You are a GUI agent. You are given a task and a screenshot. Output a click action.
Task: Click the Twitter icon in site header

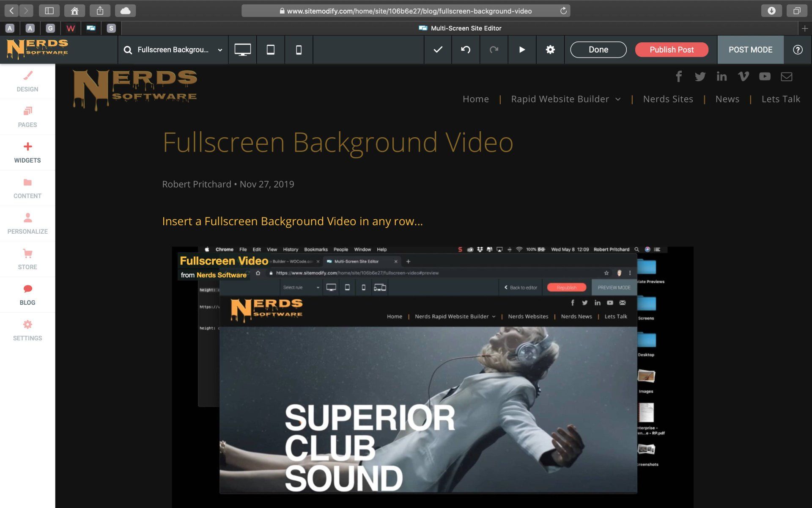click(x=700, y=77)
